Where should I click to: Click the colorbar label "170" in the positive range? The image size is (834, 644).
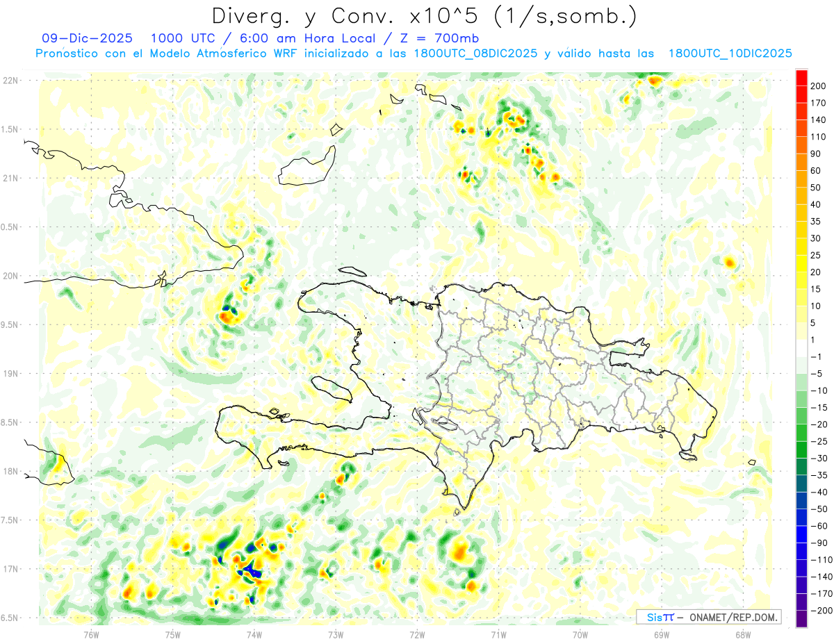click(x=818, y=103)
